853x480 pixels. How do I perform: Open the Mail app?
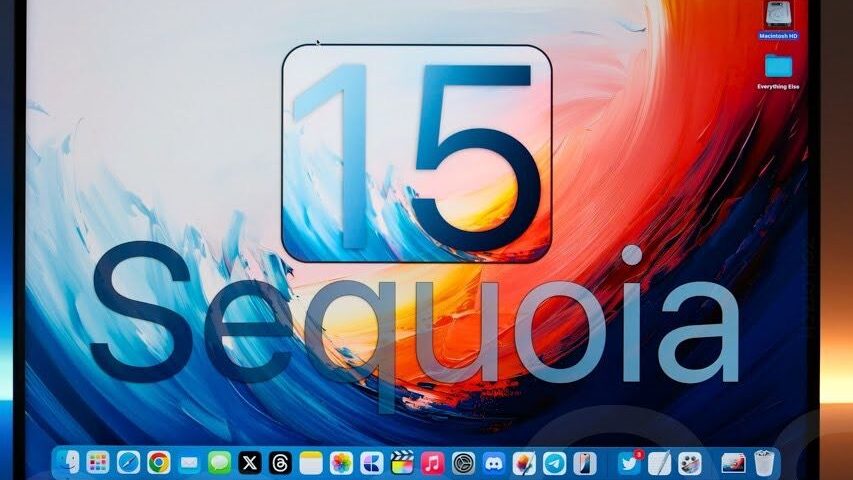189,463
